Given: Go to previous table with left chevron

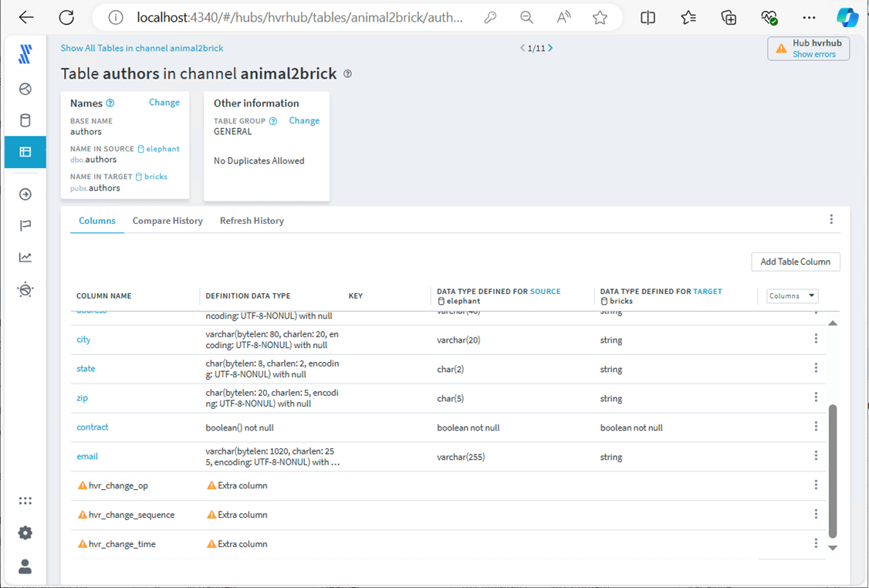Looking at the screenshot, I should [522, 48].
